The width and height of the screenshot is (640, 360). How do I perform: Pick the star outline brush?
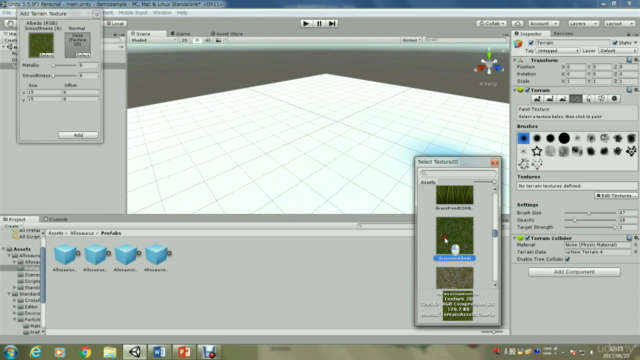click(x=537, y=151)
